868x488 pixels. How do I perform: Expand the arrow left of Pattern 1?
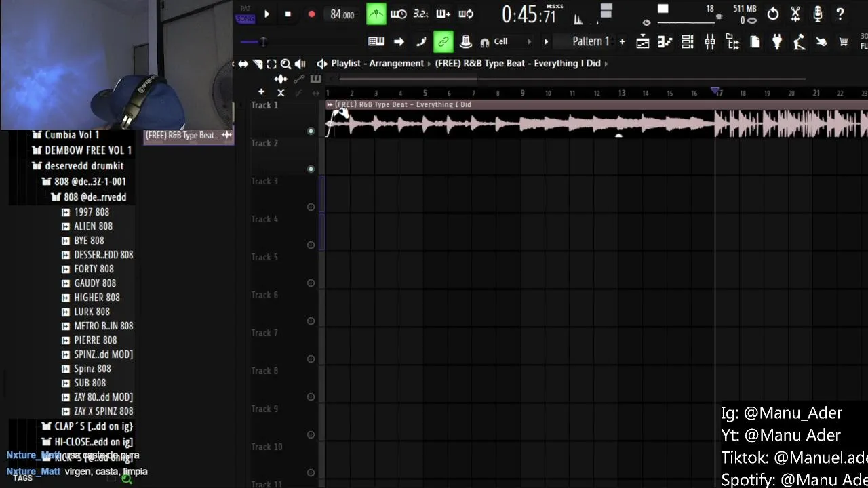click(x=546, y=42)
